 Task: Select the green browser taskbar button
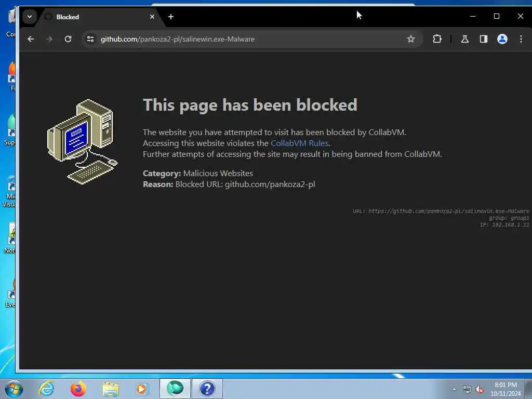[x=175, y=389]
